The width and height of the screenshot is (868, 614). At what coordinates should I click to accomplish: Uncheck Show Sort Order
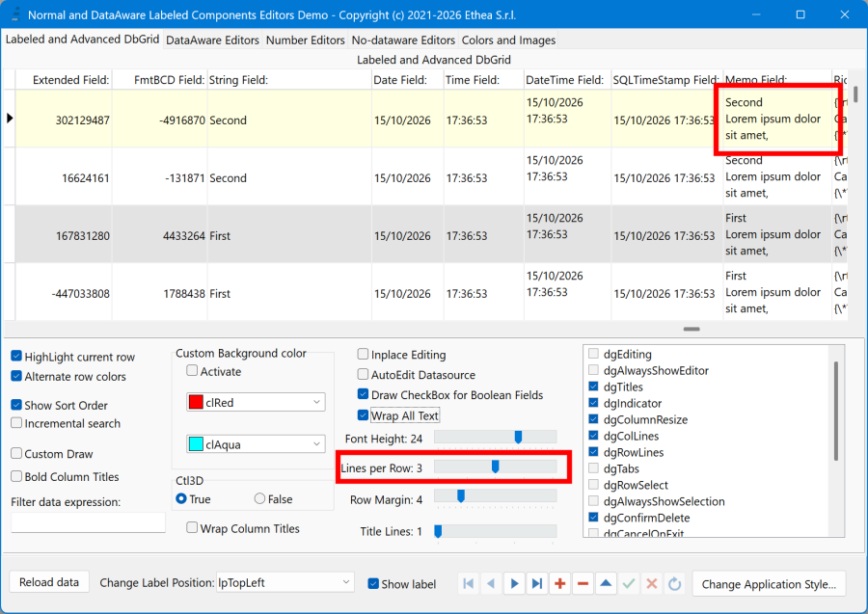[x=16, y=405]
